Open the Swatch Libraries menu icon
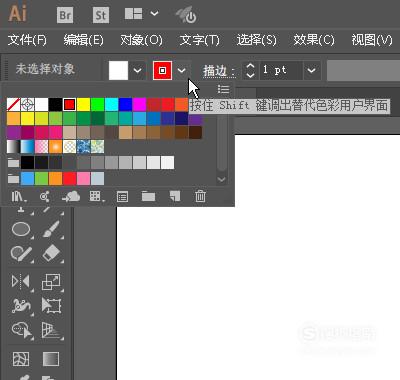This screenshot has width=400, height=380. click(x=18, y=196)
